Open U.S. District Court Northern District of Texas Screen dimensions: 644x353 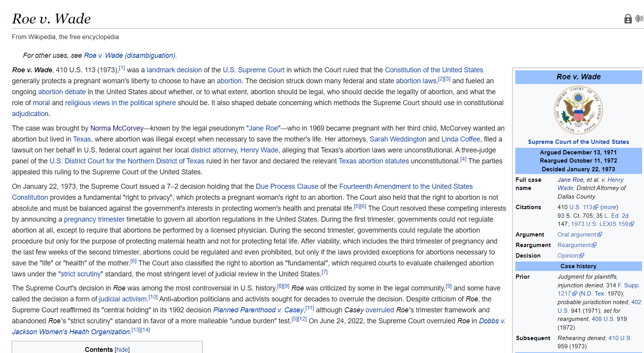(x=127, y=161)
